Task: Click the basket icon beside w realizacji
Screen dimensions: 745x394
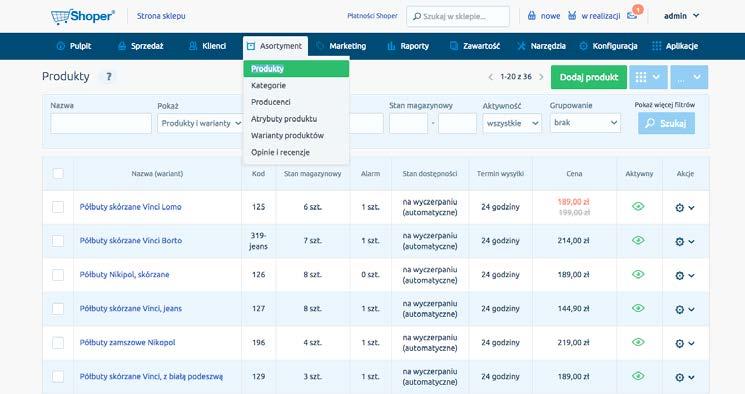Action: [x=572, y=16]
